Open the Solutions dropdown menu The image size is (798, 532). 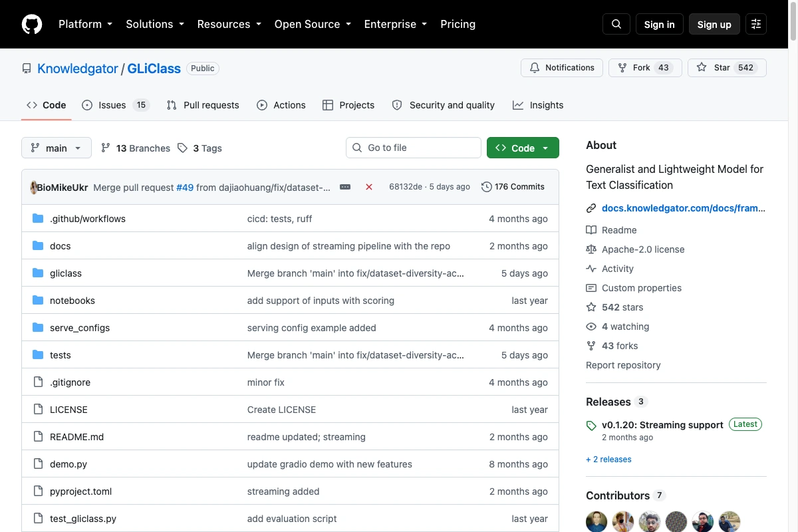[x=154, y=24]
